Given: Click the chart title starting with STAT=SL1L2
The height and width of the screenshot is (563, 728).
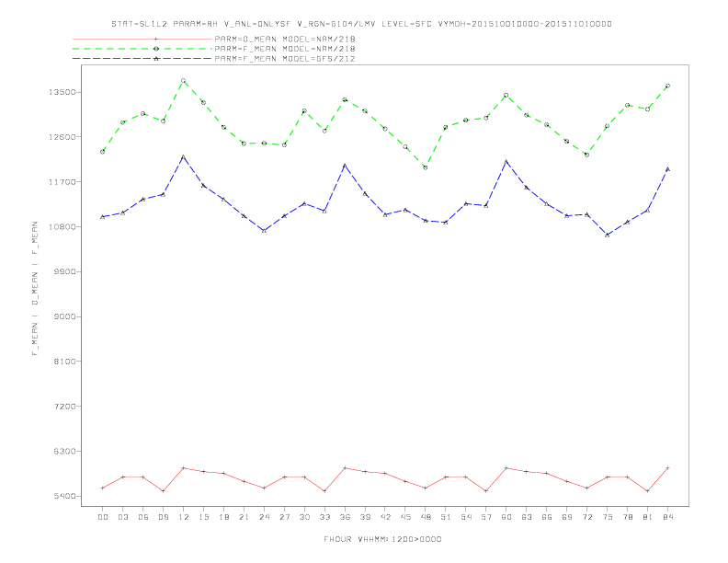Looking at the screenshot, I should (x=361, y=24).
